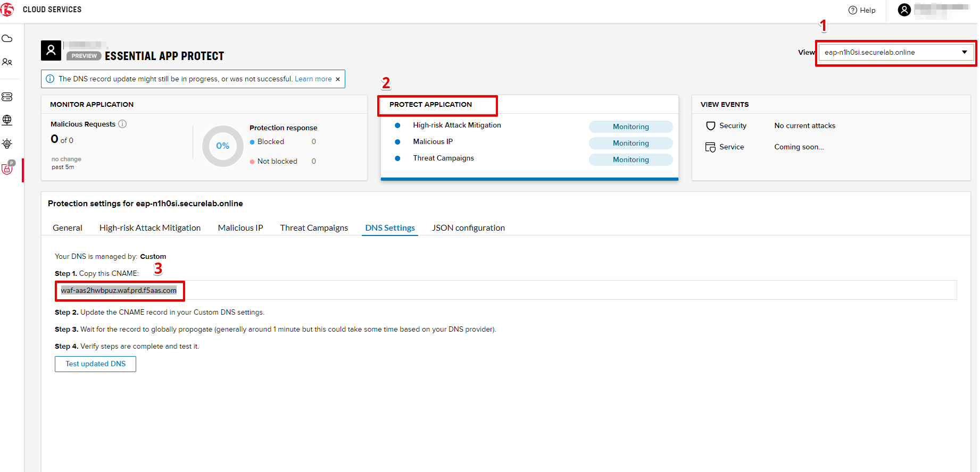Click the CLOUD SERVICES title text
Image resolution: width=980 pixels, height=472 pixels.
click(52, 10)
